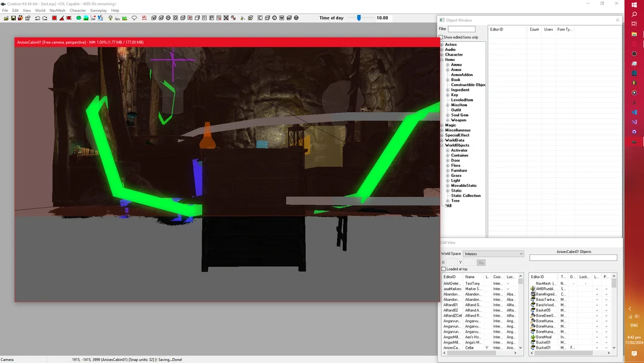Enable the Loaded at top checkbox
The image size is (644, 363).
point(444,269)
